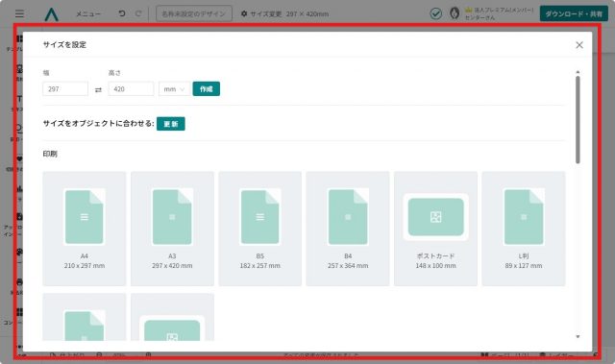Screen dimensions: 615x364
Task: Select the A3 297 x 420 mm preset
Action: click(172, 229)
